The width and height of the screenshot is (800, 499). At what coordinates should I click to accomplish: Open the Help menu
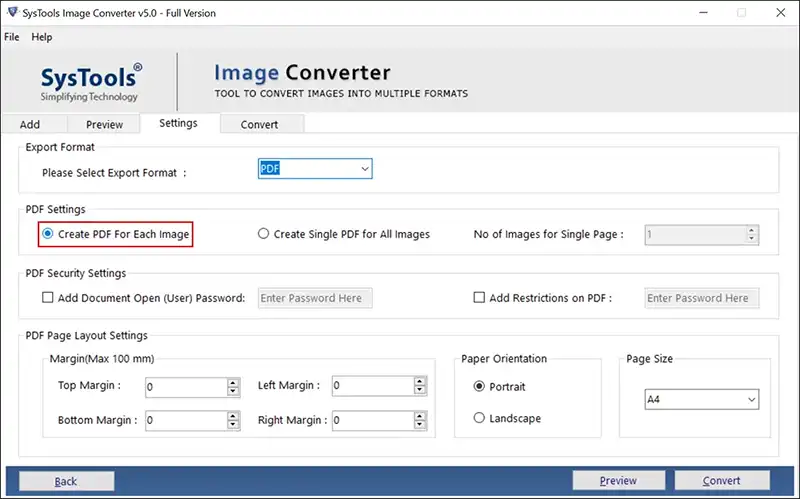click(x=41, y=37)
